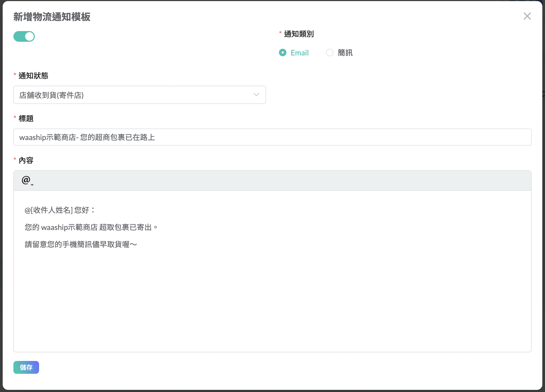Click the 通知類別 field label
The height and width of the screenshot is (392, 545).
click(x=299, y=34)
